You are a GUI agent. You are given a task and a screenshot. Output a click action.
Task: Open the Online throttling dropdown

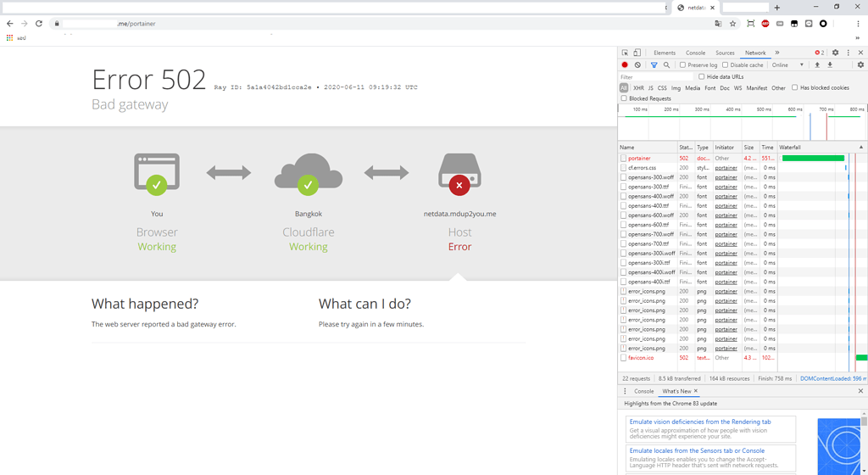point(787,64)
